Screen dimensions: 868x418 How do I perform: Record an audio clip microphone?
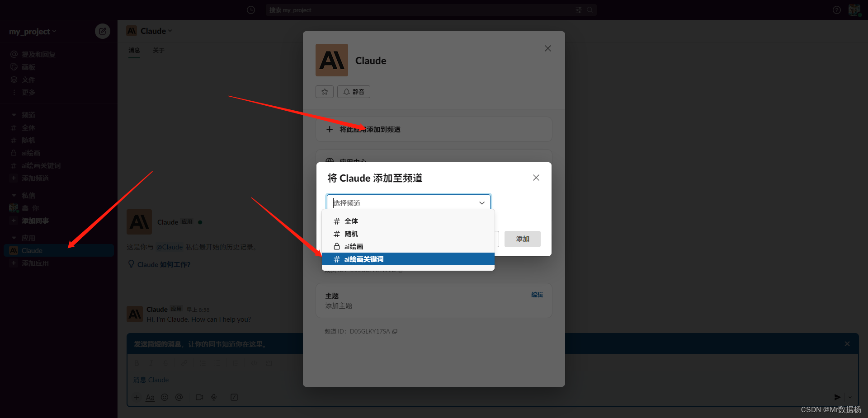pos(214,397)
